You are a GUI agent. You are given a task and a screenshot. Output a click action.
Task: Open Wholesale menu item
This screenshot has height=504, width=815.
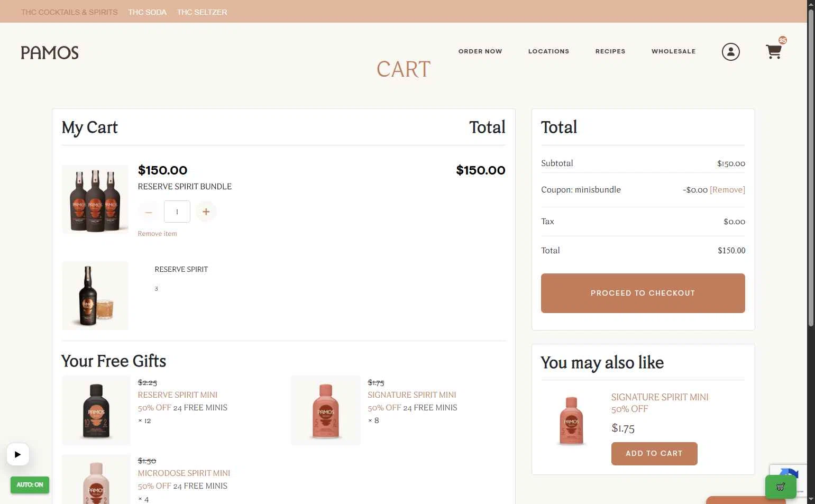click(674, 51)
